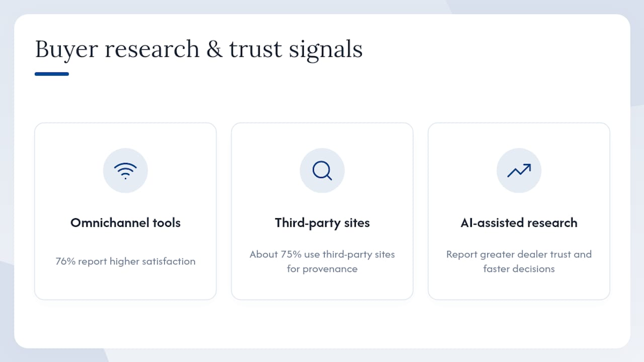Image resolution: width=644 pixels, height=362 pixels.
Task: Click the 'Report greater dealer trust and' line
Action: point(519,254)
